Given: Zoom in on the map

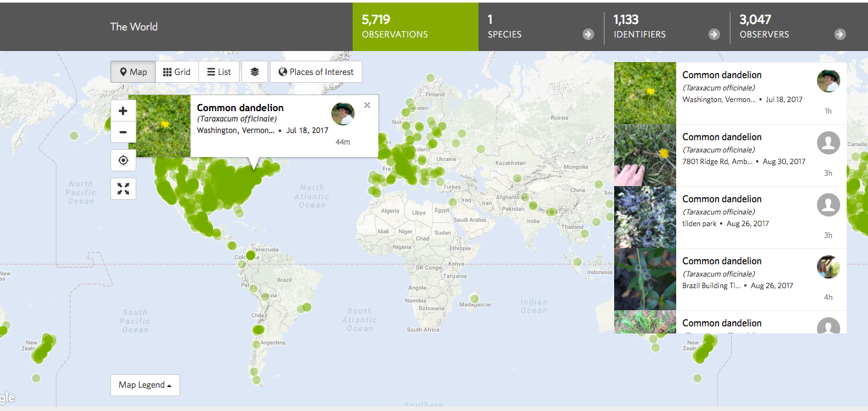Looking at the screenshot, I should coord(123,111).
